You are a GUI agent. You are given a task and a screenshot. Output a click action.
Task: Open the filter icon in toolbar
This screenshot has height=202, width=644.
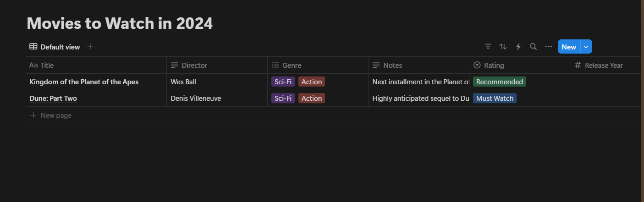pos(488,47)
